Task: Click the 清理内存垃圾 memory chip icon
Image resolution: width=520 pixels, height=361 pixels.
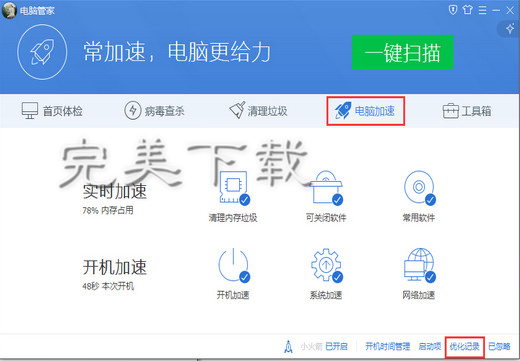Action: coord(234,187)
